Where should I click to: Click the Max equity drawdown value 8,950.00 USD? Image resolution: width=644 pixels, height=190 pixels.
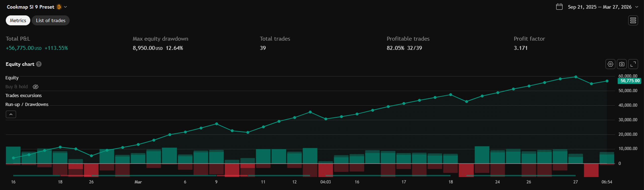click(148, 48)
